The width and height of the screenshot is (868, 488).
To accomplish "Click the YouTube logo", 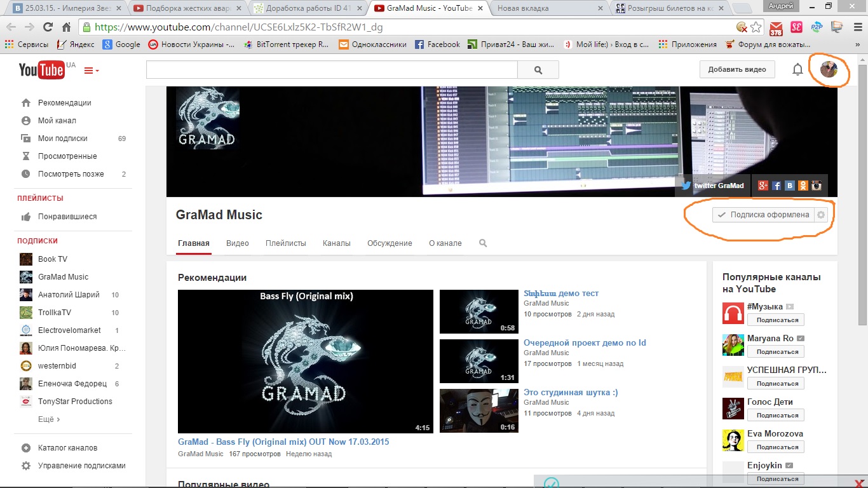I will click(x=41, y=69).
